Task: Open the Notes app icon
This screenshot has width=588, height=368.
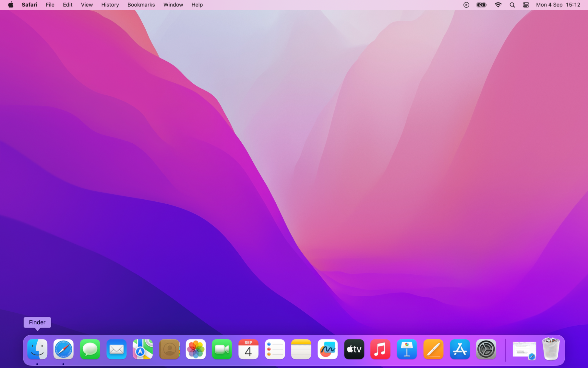Action: click(301, 349)
